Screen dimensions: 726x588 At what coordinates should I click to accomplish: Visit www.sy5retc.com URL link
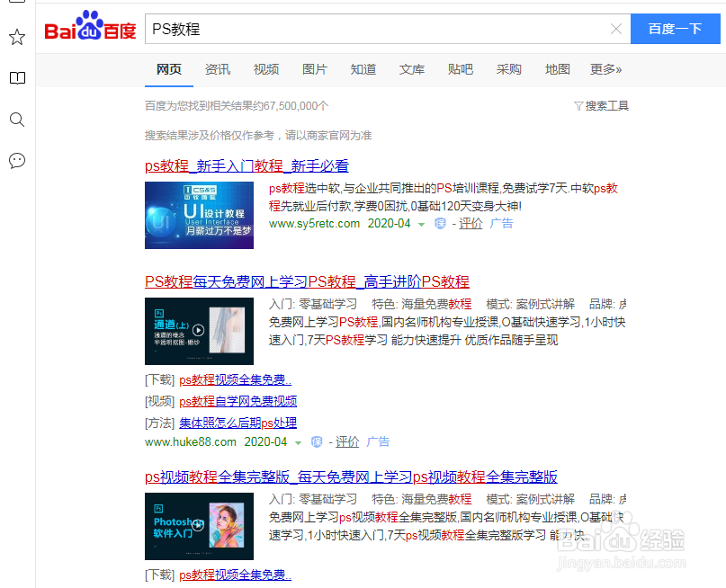tap(314, 224)
